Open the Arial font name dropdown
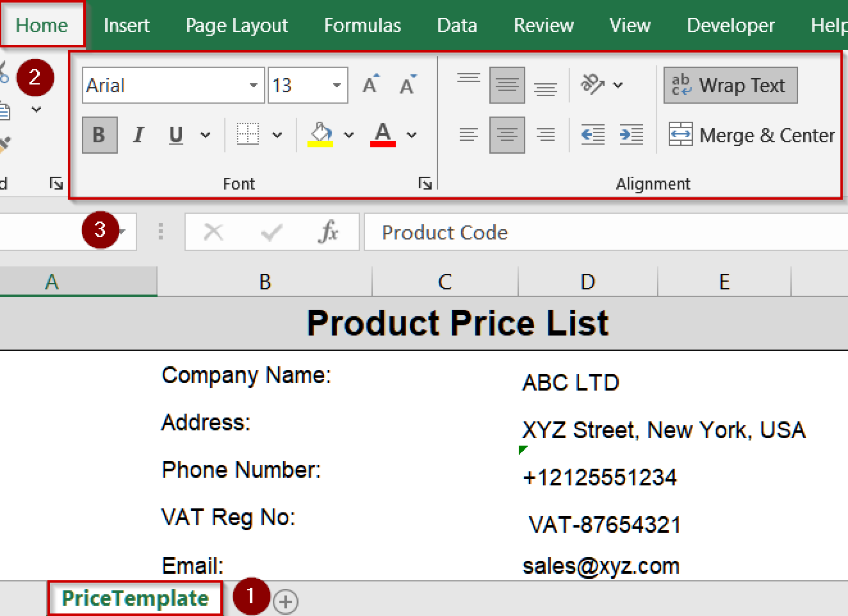848x616 pixels. click(253, 85)
